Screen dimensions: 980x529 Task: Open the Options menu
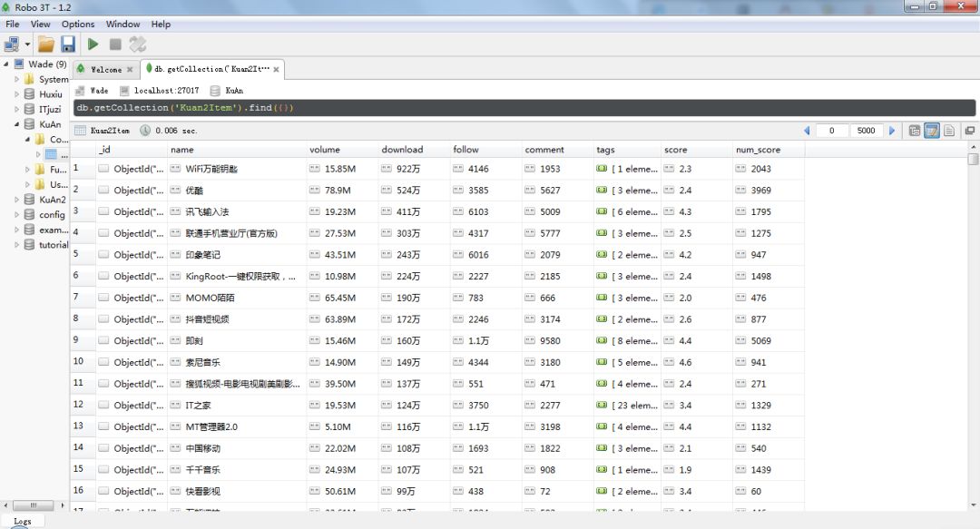(78, 24)
